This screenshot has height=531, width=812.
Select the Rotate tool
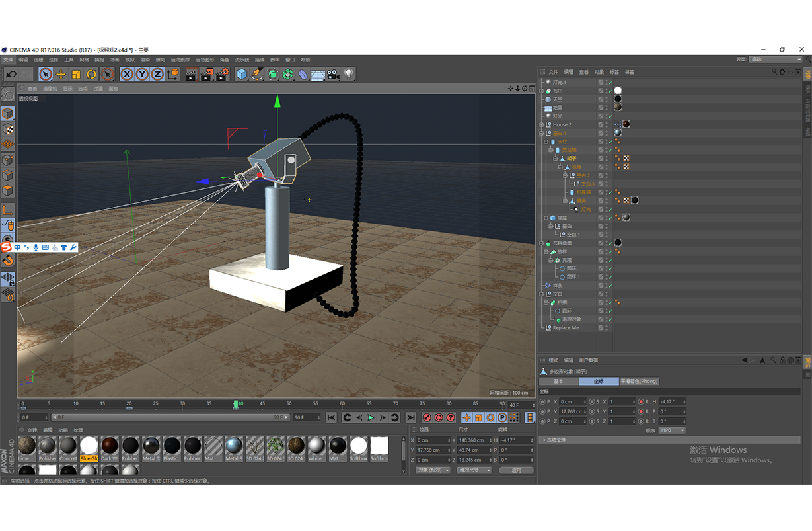pyautogui.click(x=92, y=75)
